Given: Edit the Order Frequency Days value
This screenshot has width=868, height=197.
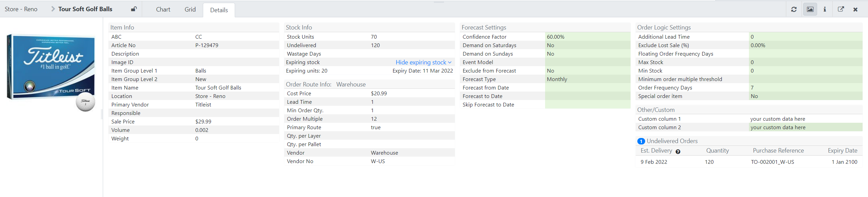Looking at the screenshot, I should click(805, 88).
